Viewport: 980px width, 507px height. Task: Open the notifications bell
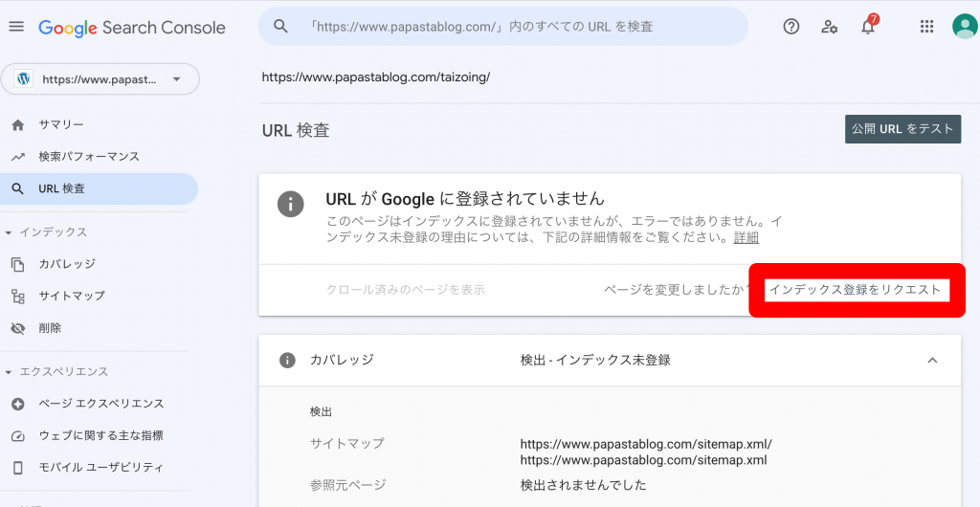tap(868, 27)
